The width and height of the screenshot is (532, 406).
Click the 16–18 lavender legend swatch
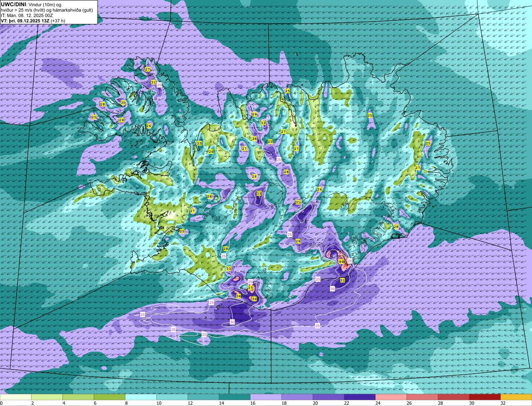266,397
